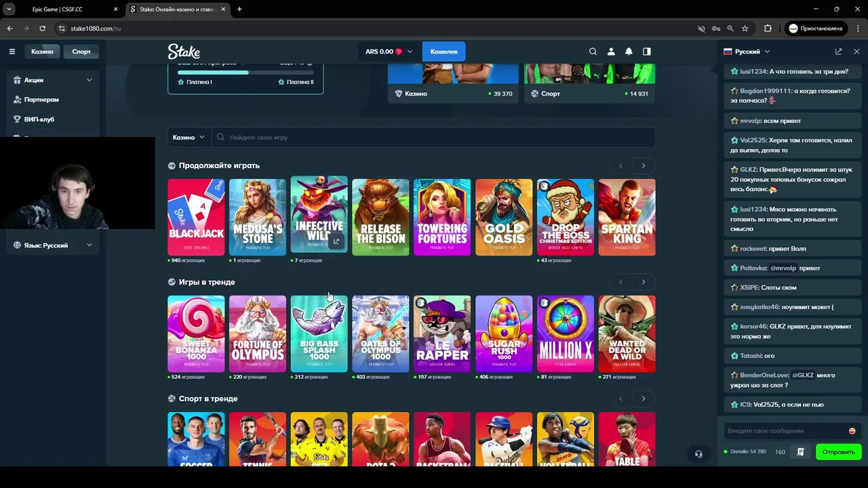Pop out the chat window icon
The image size is (868, 488).
click(838, 52)
